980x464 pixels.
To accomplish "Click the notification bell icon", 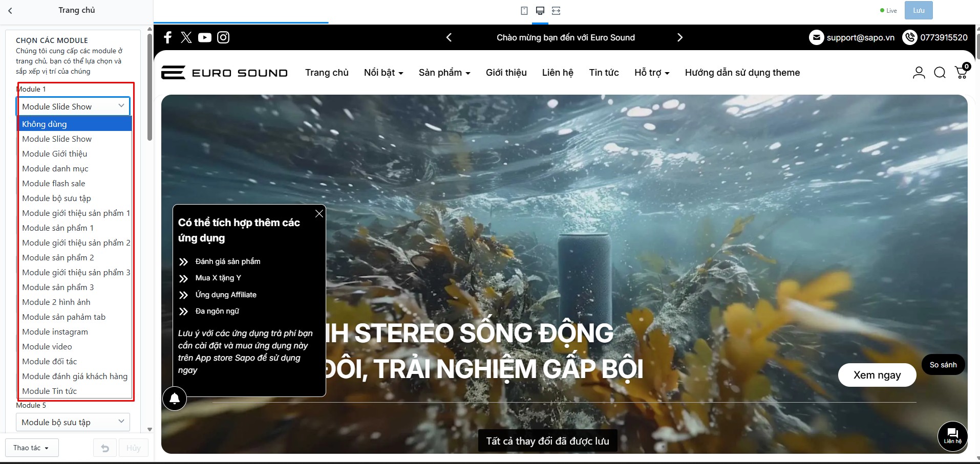I will (x=175, y=399).
